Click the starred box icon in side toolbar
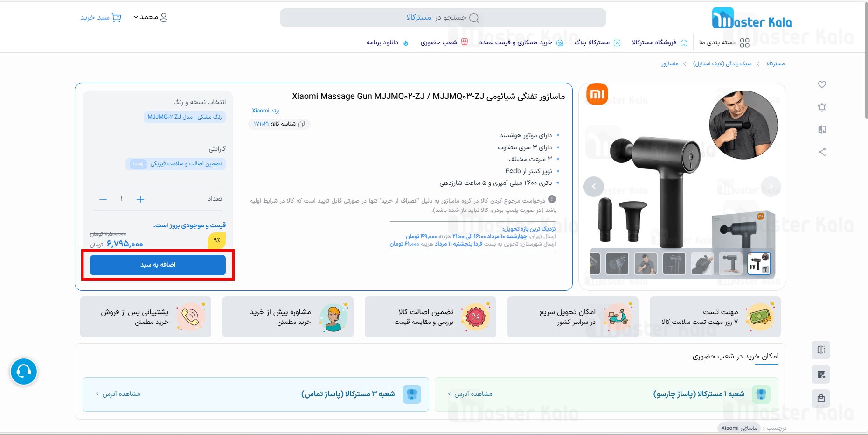Image resolution: width=868 pixels, height=435 pixels. 821,374
